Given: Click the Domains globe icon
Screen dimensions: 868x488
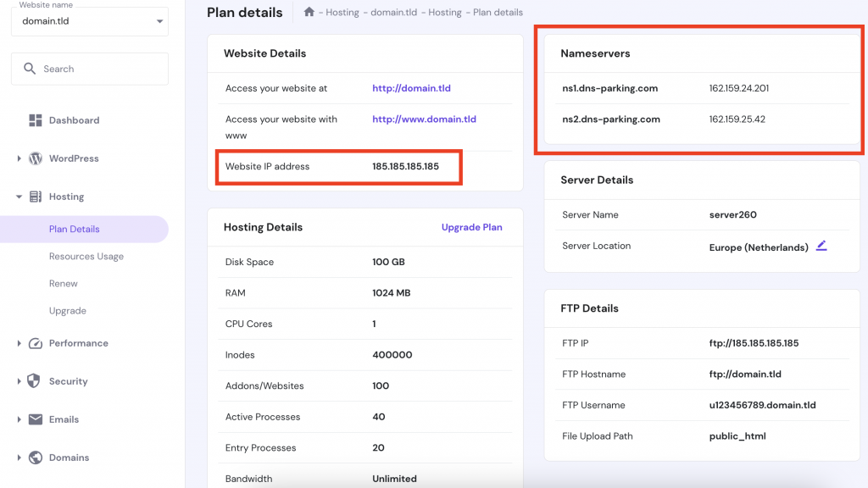Looking at the screenshot, I should pos(36,457).
